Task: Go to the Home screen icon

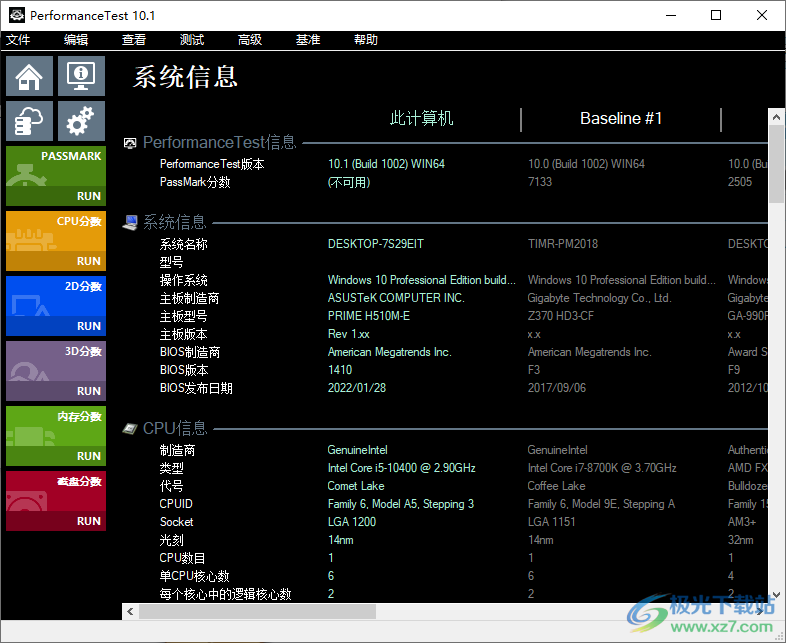Action: click(29, 76)
